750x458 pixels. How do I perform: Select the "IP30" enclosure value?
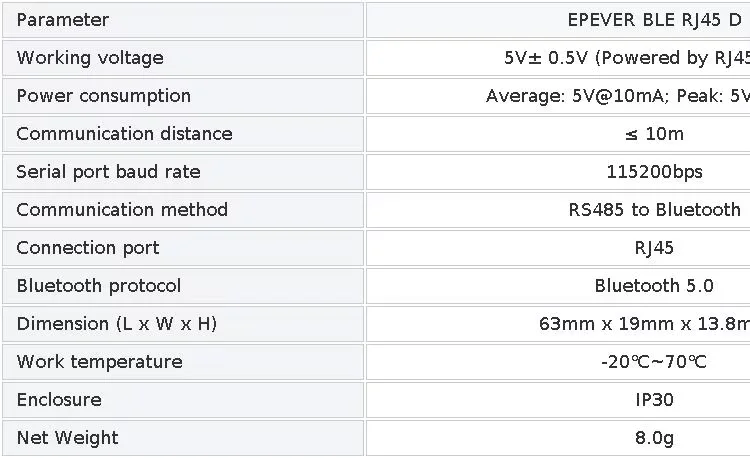[654, 400]
